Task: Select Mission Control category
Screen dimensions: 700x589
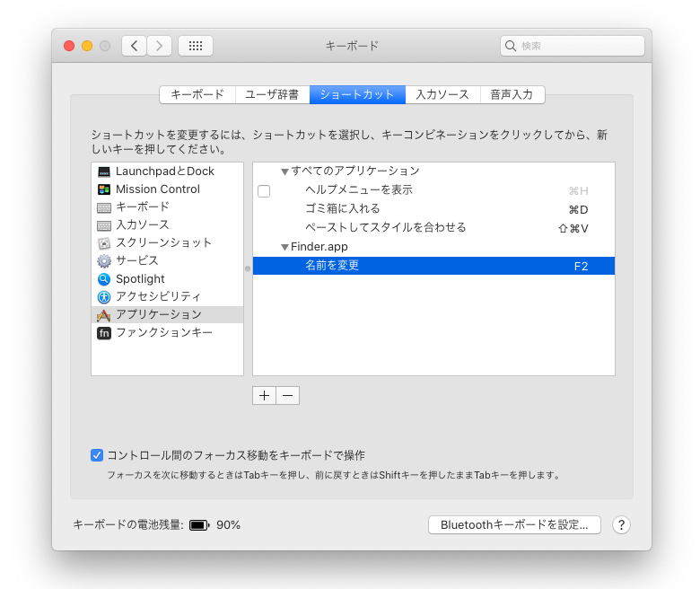Action: (168, 189)
